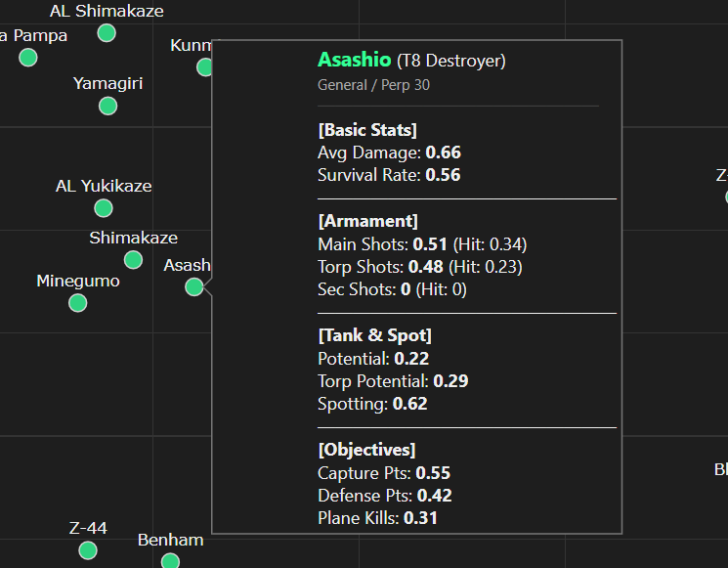Viewport: 728px width, 568px height.
Task: Click the Basic Stats section header
Action: point(367,130)
